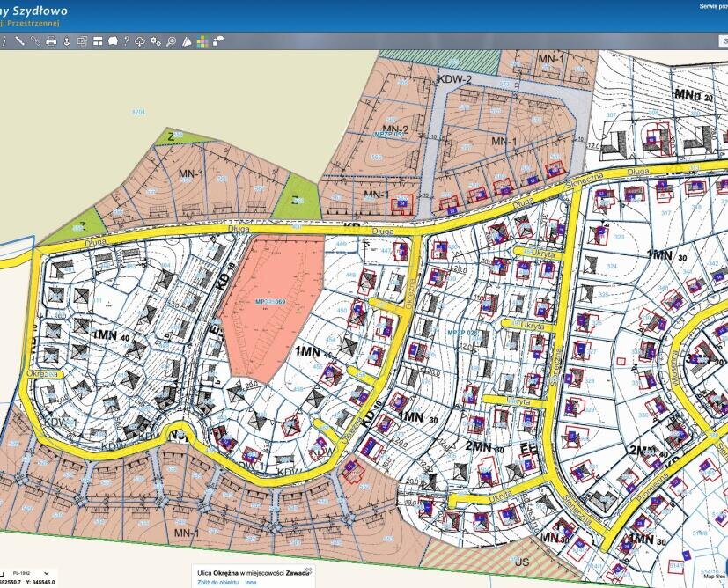Open the colored grid palette icon
The image size is (728, 588).
point(202,41)
